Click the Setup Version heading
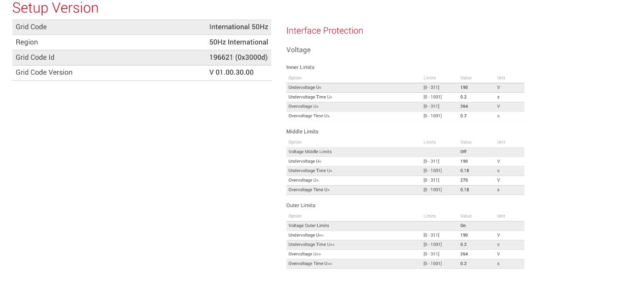Viewport: 644px width, 287px height. click(x=56, y=8)
